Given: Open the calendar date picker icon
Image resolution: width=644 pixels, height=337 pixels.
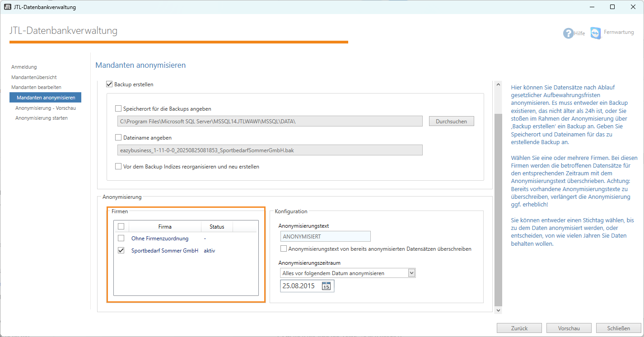Looking at the screenshot, I should click(x=326, y=286).
